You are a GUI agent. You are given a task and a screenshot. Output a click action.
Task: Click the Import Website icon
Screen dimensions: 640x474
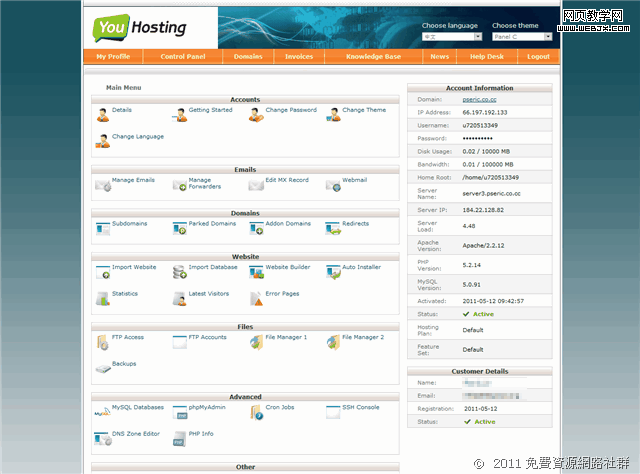point(103,272)
